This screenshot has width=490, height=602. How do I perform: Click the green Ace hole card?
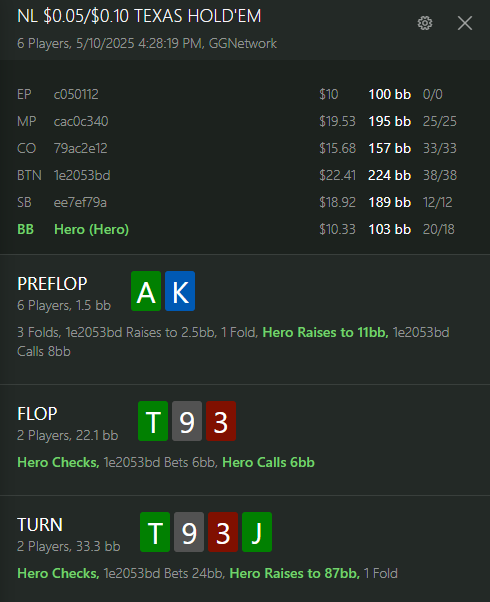tap(146, 291)
